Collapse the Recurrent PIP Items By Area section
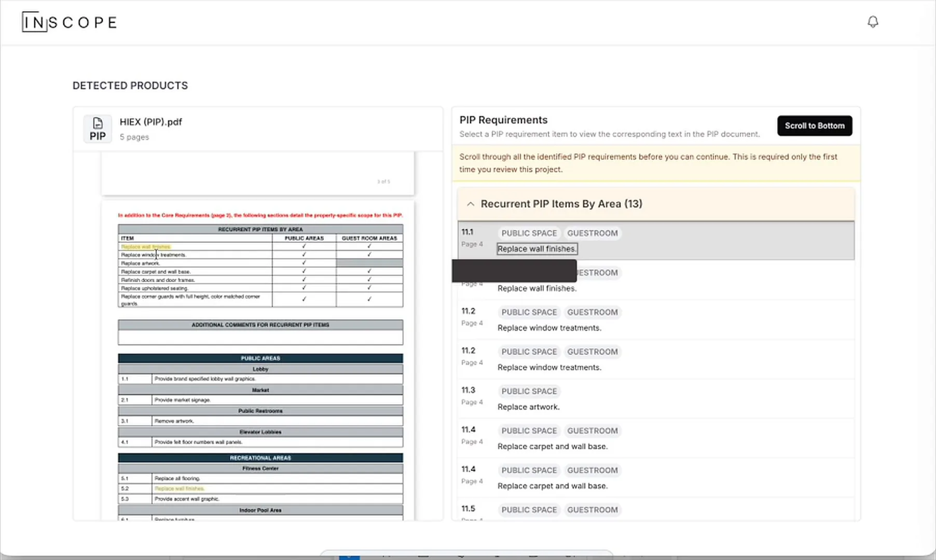Image resolution: width=936 pixels, height=560 pixels. [x=471, y=204]
